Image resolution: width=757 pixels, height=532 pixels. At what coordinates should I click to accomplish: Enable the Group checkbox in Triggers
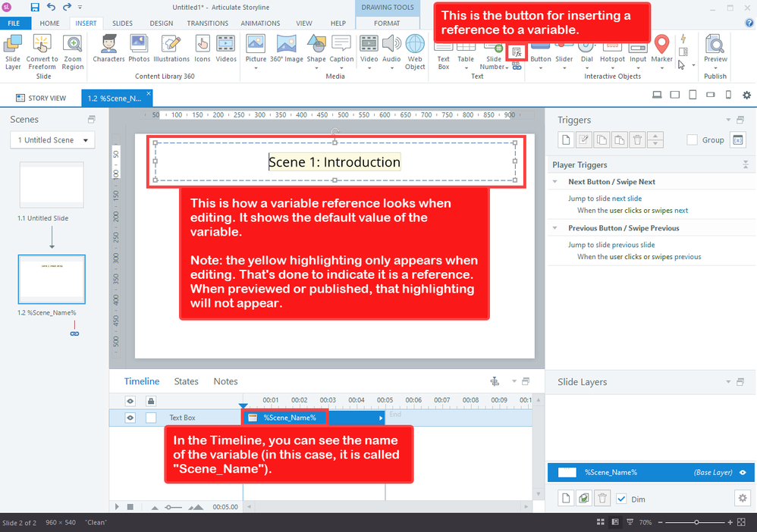(692, 139)
